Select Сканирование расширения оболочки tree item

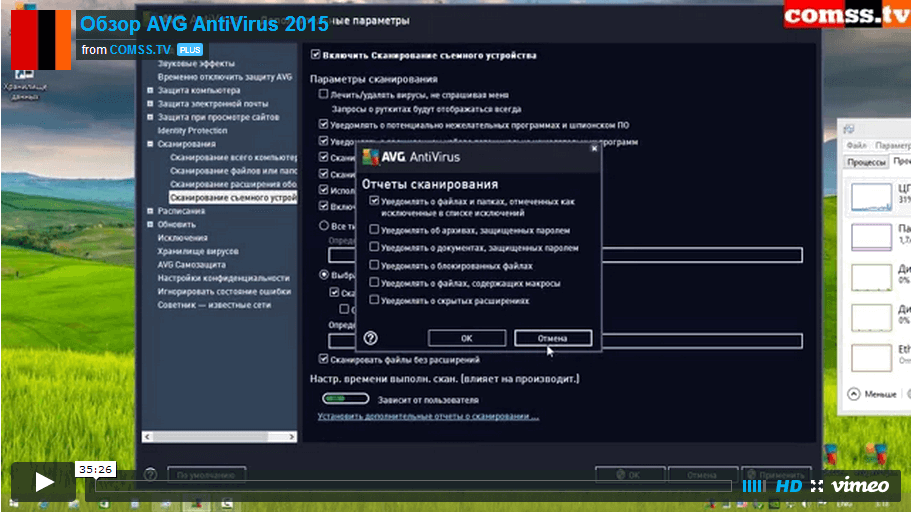pos(234,184)
